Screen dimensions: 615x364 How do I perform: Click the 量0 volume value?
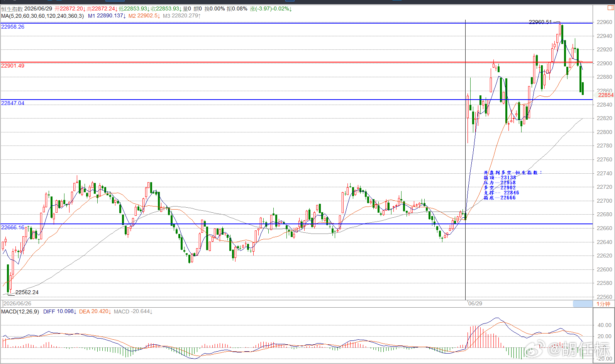pyautogui.click(x=187, y=8)
